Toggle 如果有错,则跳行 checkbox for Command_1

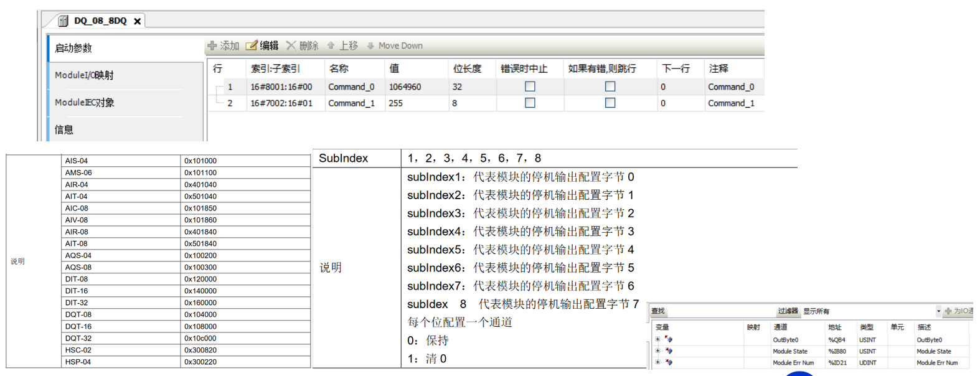tap(610, 103)
